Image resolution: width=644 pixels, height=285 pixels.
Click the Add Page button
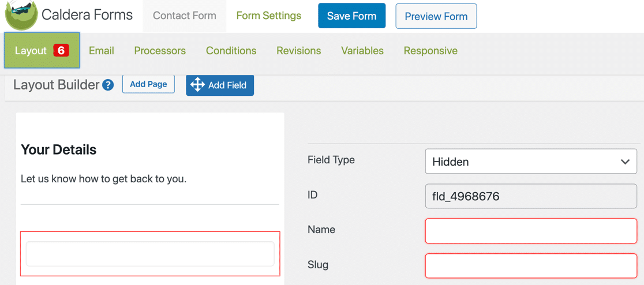pos(148,84)
